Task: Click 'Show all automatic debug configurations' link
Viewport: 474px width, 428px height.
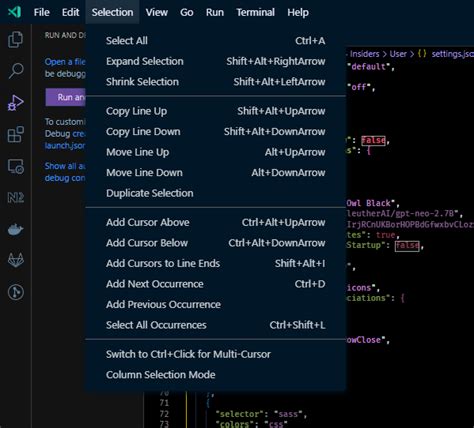Action: [x=65, y=172]
